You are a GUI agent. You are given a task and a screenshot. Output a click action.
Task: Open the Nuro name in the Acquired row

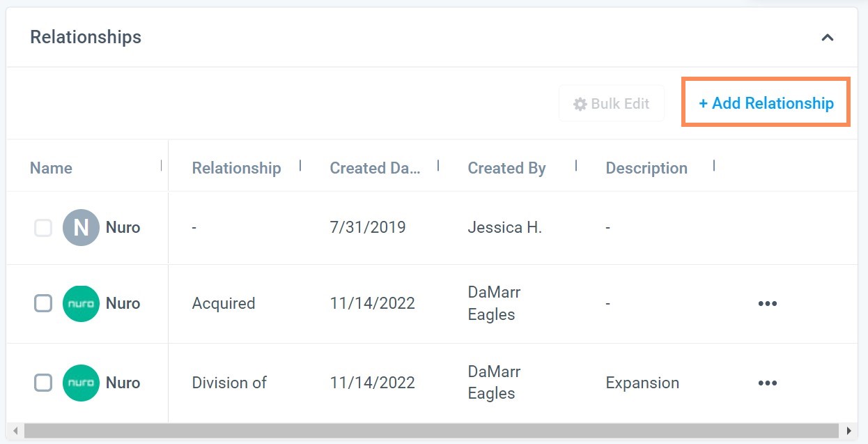click(x=123, y=303)
